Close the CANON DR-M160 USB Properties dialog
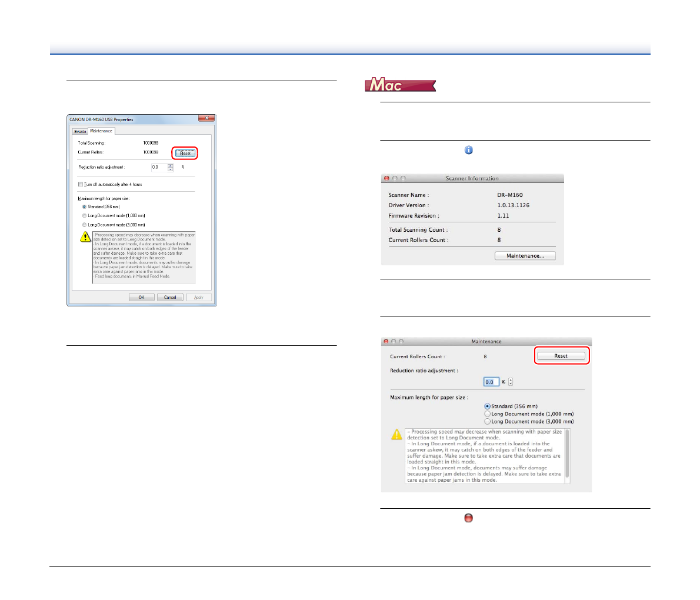Screen dimensions: 700x600 coord(206,119)
